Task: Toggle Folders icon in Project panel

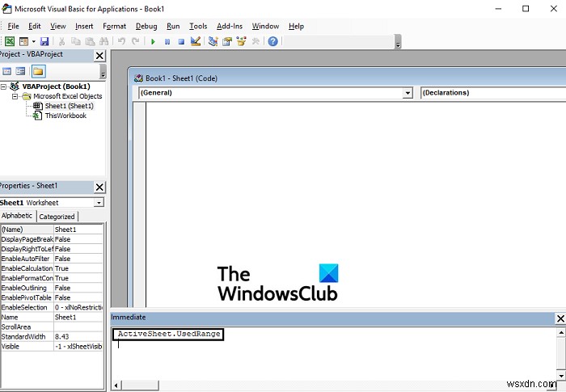Action: point(38,71)
